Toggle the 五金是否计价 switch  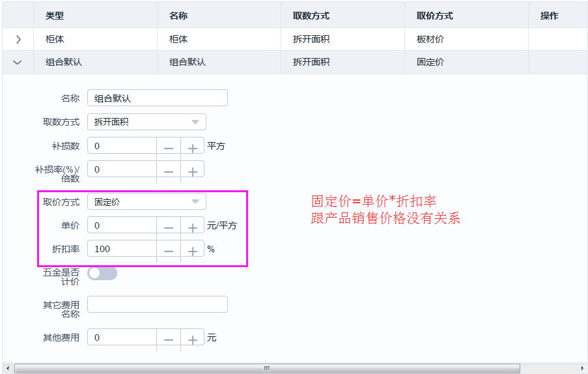point(102,274)
